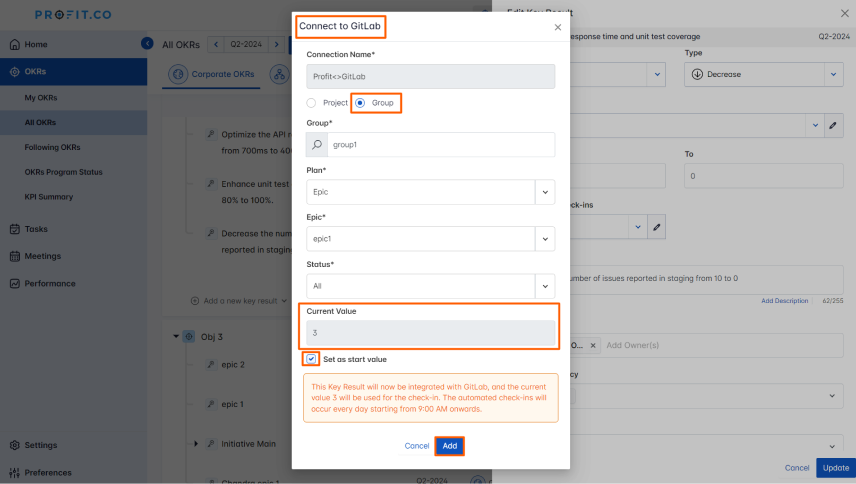Viewport: 856px width, 484px height.
Task: Remove owner with the x icon
Action: coord(593,345)
